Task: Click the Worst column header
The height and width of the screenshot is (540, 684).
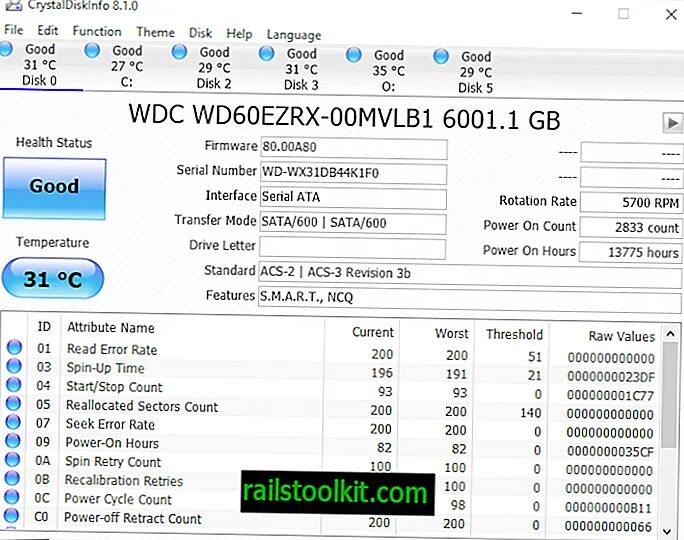Action: coord(451,334)
